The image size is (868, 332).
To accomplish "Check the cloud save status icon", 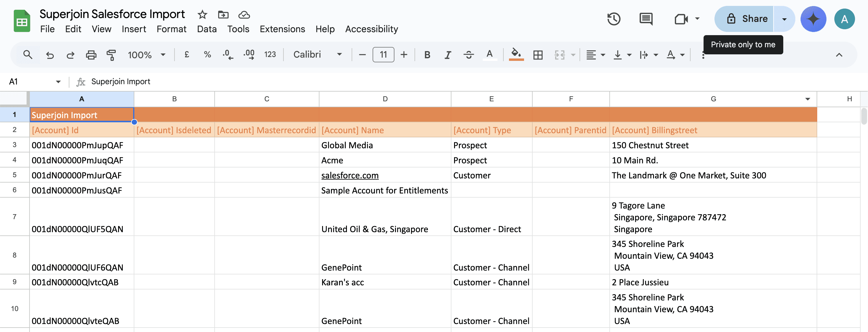I will coord(244,14).
